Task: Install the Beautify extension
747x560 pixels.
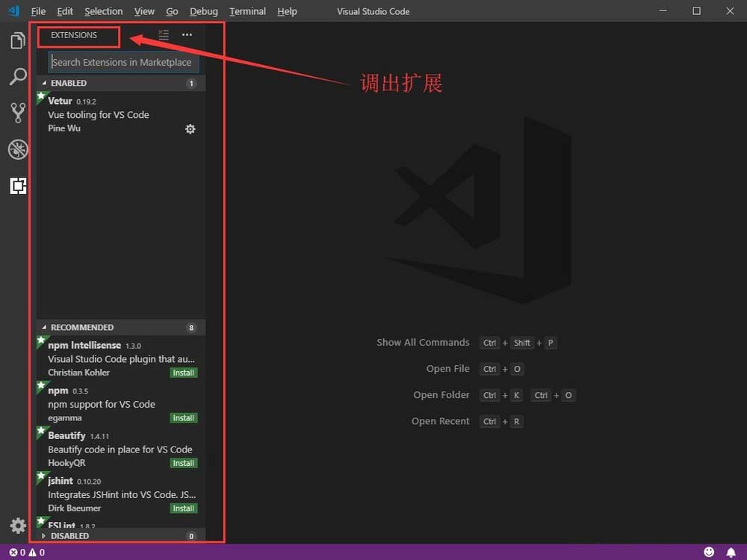Action: click(183, 463)
